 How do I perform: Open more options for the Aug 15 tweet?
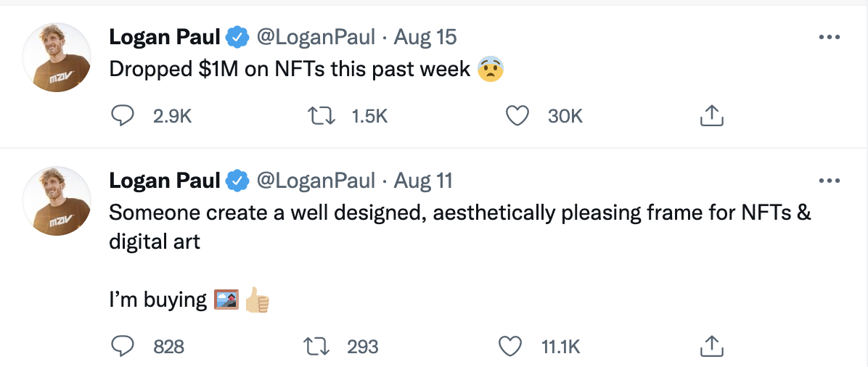[x=829, y=38]
